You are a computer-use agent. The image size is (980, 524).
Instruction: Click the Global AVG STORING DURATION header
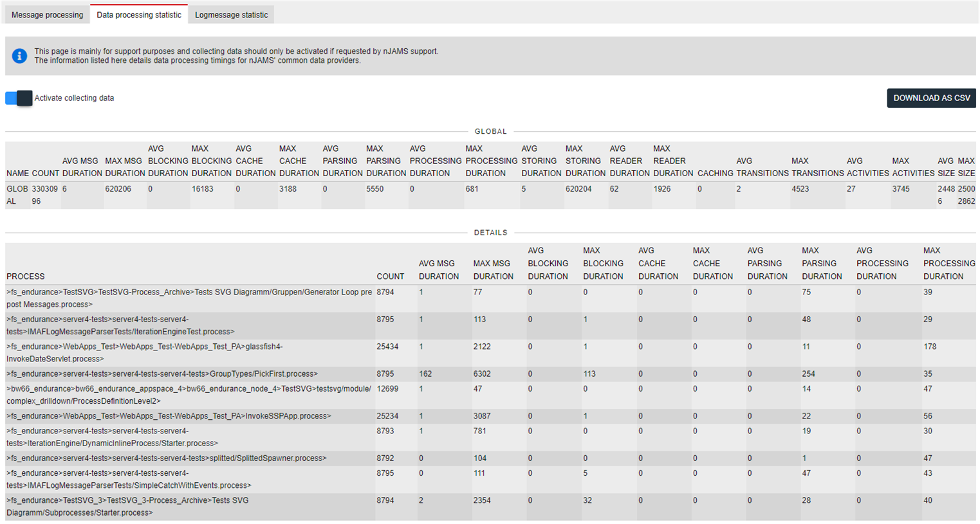(541, 161)
